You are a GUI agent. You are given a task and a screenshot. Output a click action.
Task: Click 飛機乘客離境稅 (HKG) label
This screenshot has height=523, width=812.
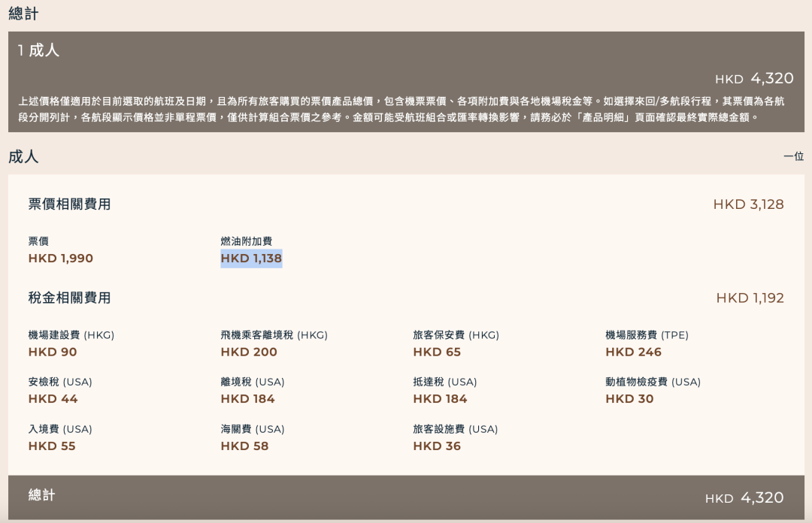click(274, 335)
